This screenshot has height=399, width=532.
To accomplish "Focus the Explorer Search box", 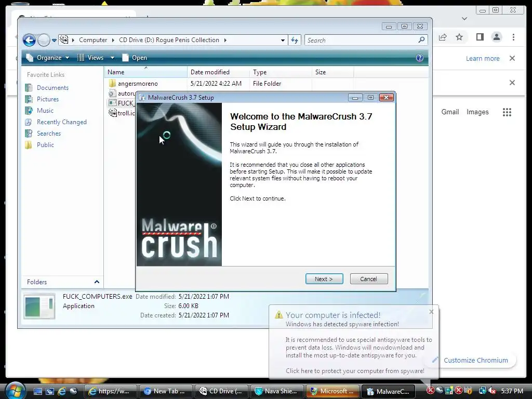I will pyautogui.click(x=362, y=41).
